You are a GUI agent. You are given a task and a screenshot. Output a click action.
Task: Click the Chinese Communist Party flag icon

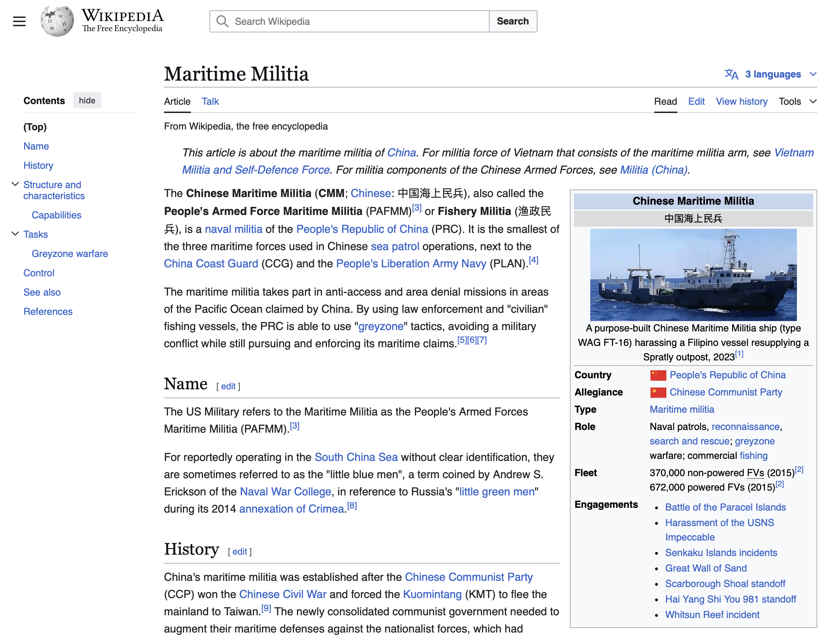658,392
